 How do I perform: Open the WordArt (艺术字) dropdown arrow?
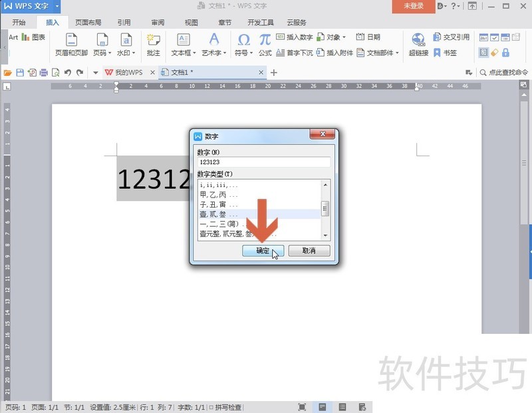pos(225,53)
